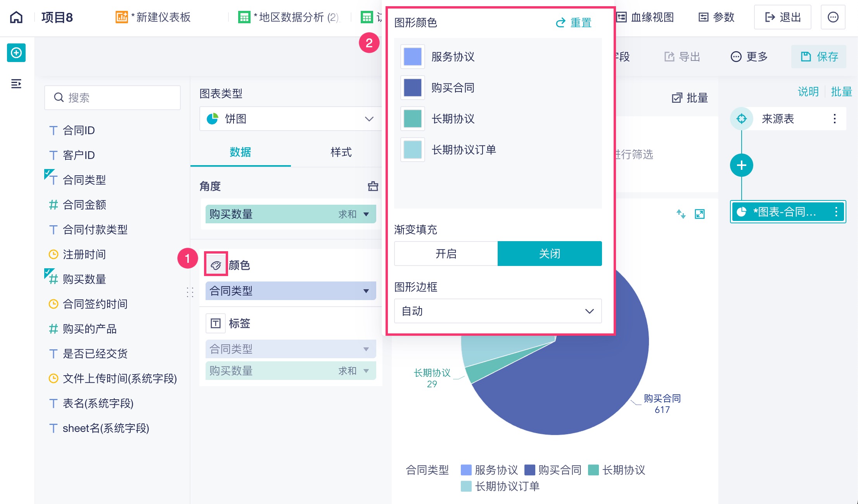Click the label icon next to 标签
The width and height of the screenshot is (858, 504).
[216, 323]
